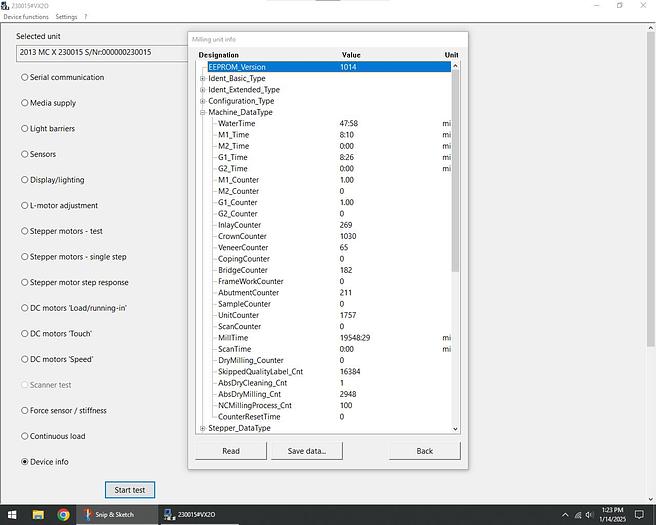The height and width of the screenshot is (525, 656).
Task: Click the Save data... button
Action: [x=306, y=451]
